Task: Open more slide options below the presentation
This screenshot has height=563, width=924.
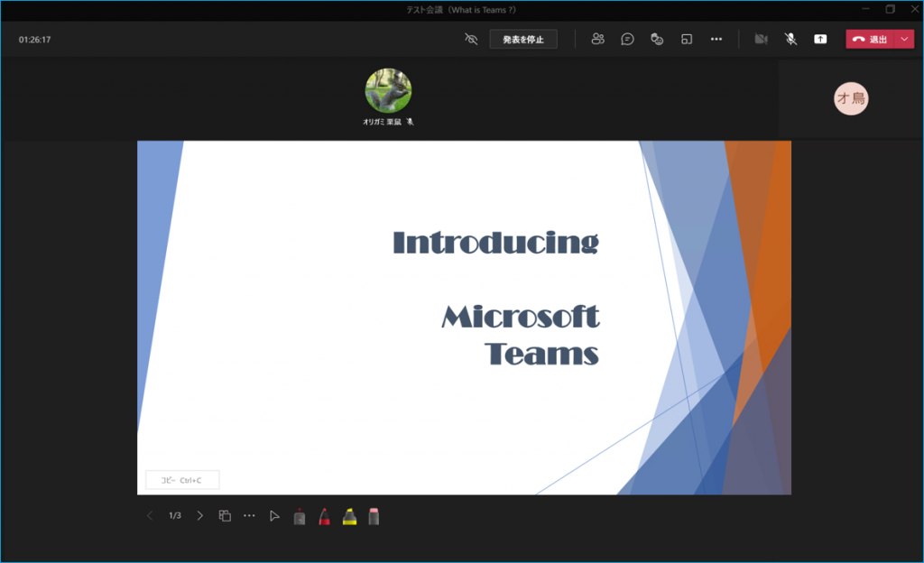Action: [250, 516]
